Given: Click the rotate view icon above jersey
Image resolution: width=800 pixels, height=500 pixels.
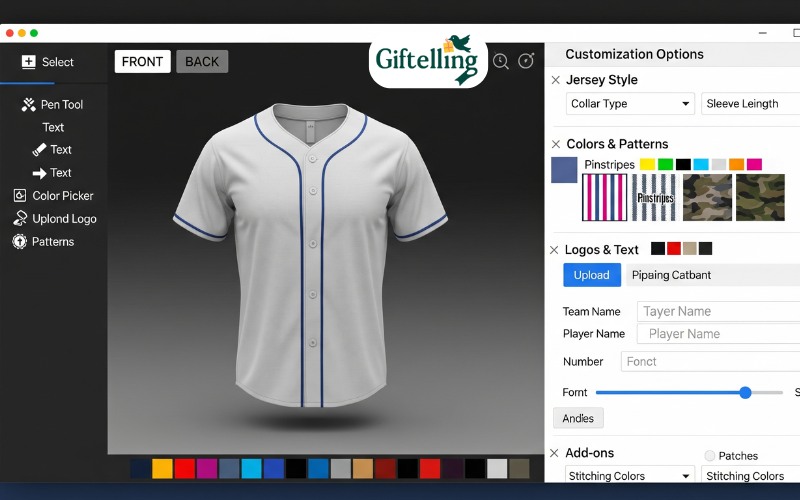Looking at the screenshot, I should [x=526, y=61].
